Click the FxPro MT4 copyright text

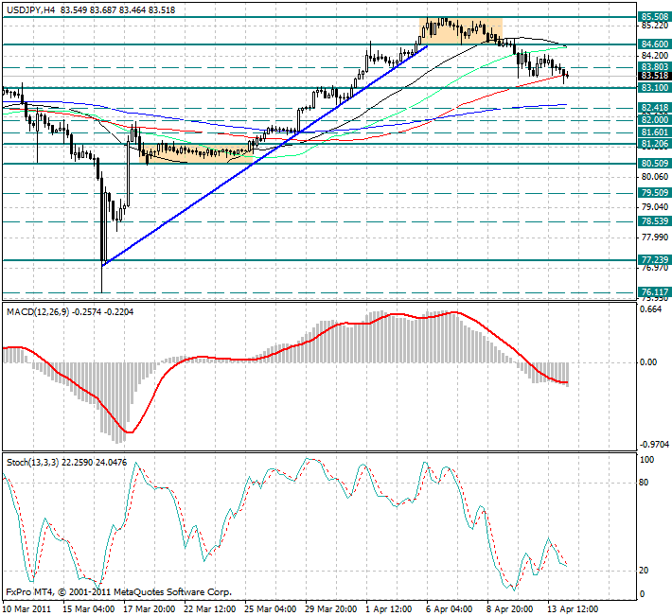coord(118,592)
